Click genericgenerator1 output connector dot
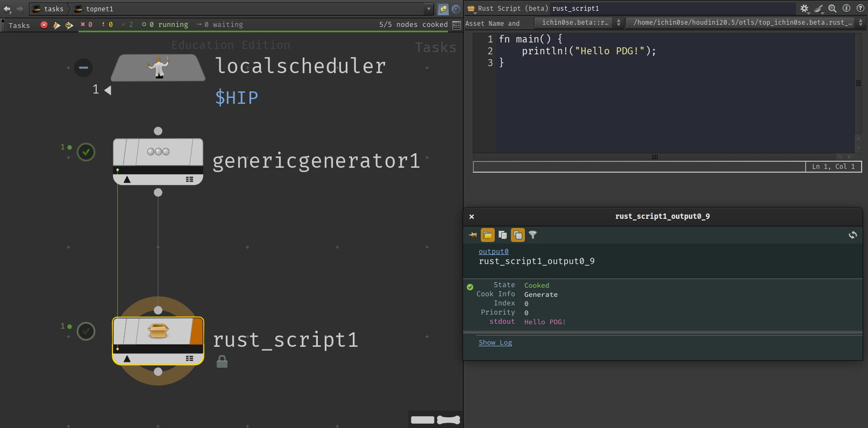Image resolution: width=868 pixels, height=428 pixels. (x=158, y=192)
